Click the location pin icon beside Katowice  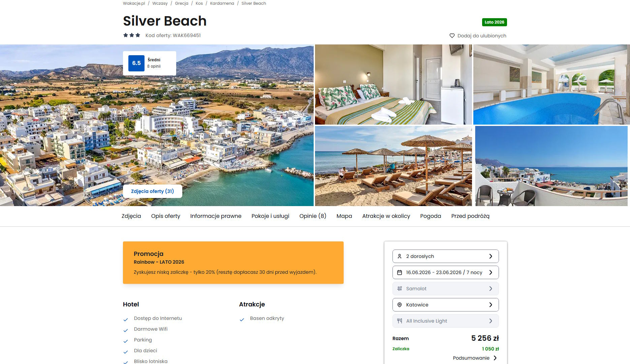tap(400, 305)
